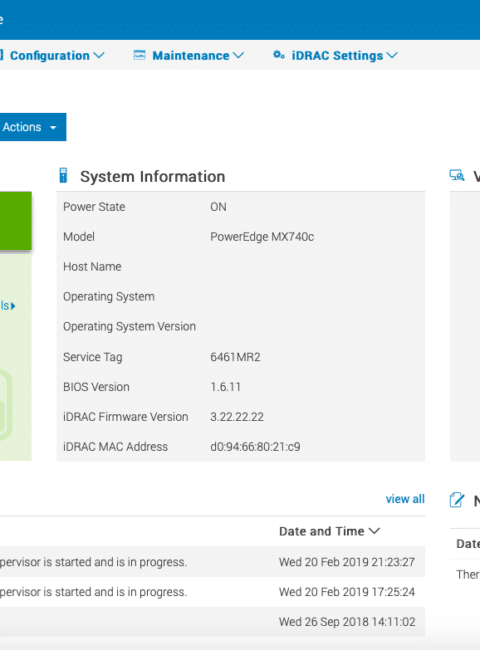
Task: Click the System Information heading
Action: 153,177
